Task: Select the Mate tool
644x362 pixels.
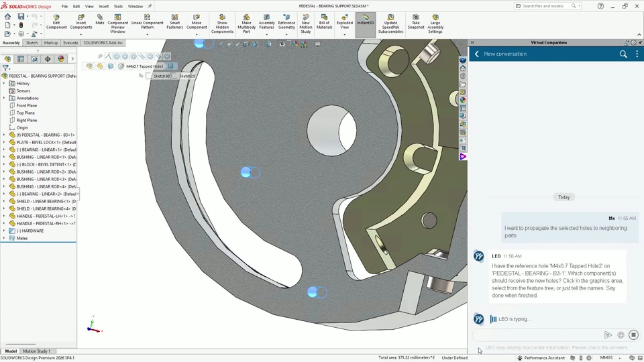Action: (x=100, y=19)
